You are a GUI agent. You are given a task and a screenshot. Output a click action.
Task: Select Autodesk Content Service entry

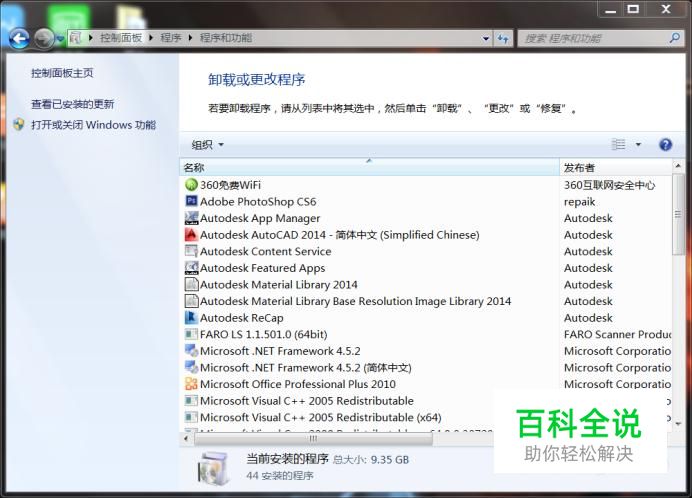265,251
